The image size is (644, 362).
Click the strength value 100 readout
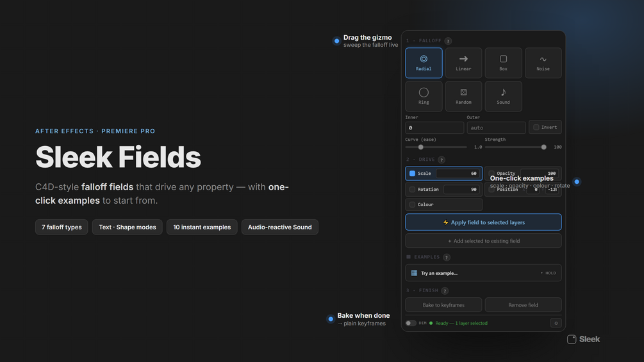557,147
